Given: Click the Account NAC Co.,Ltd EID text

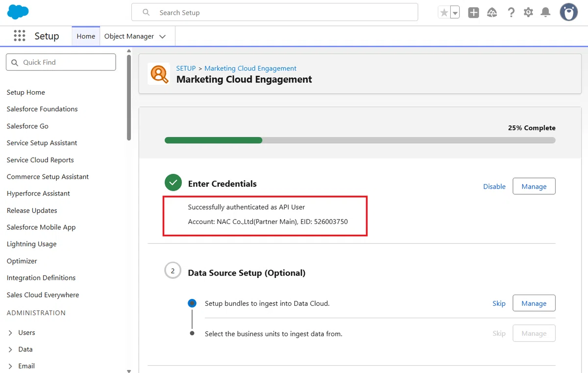Looking at the screenshot, I should click(x=268, y=222).
